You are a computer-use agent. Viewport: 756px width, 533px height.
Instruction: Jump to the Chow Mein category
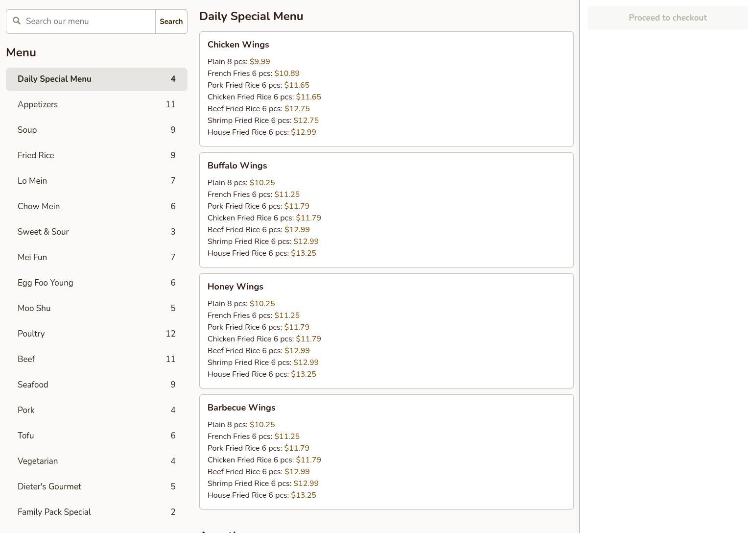(x=96, y=207)
